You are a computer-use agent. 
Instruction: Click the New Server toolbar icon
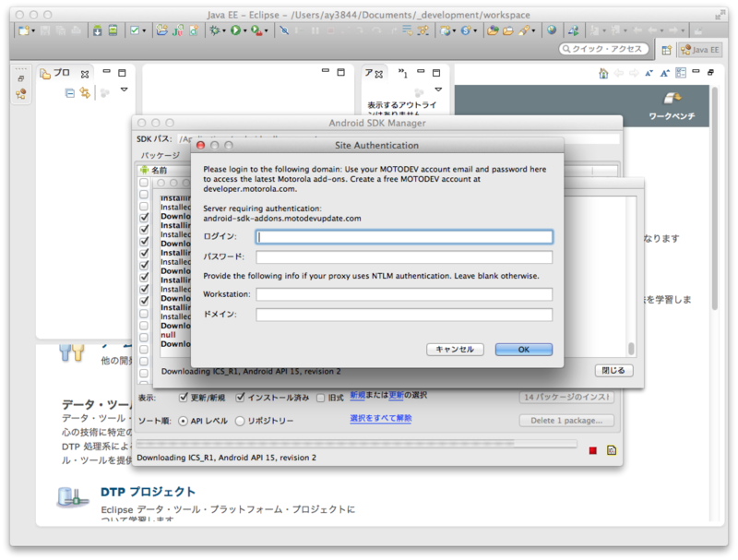pyautogui.click(x=445, y=30)
